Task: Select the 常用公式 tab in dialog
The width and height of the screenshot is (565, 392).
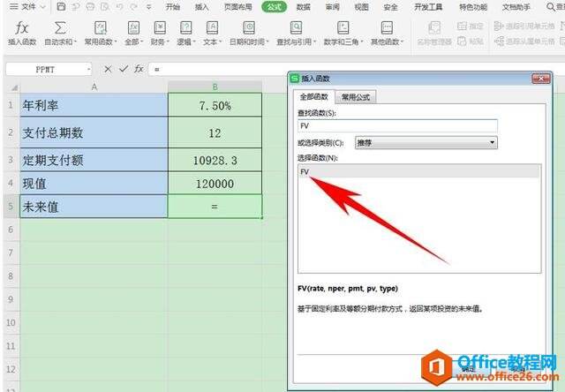Action: coord(356,97)
